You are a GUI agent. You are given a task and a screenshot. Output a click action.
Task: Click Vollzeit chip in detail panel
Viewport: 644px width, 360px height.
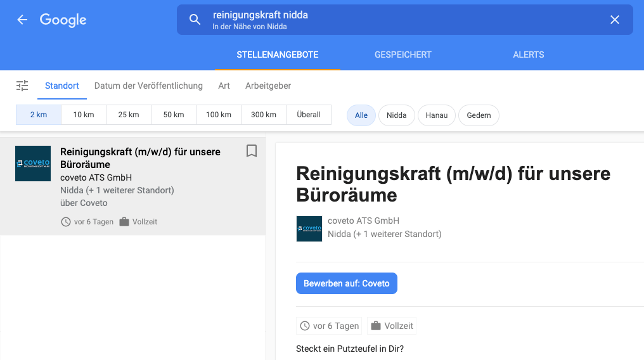(x=392, y=326)
